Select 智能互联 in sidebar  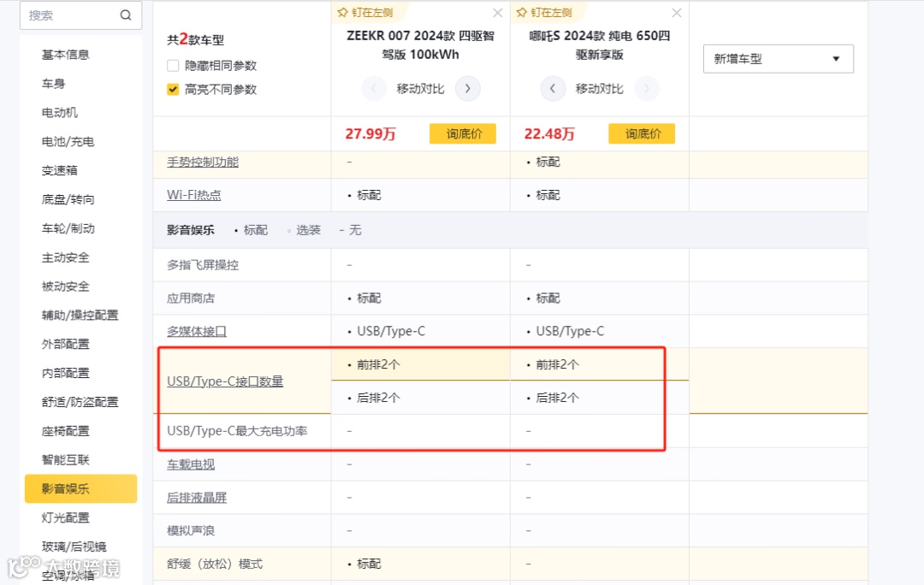pyautogui.click(x=65, y=460)
